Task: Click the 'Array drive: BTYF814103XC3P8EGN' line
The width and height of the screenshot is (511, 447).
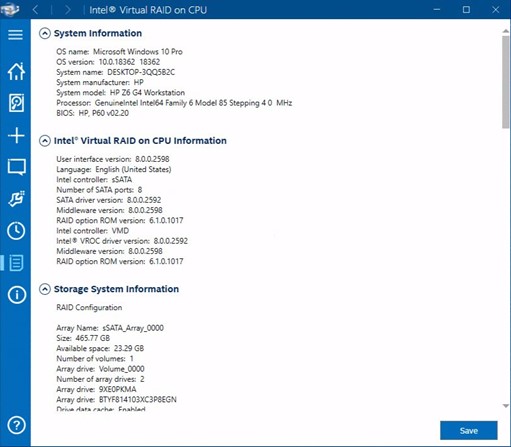Action: point(116,400)
